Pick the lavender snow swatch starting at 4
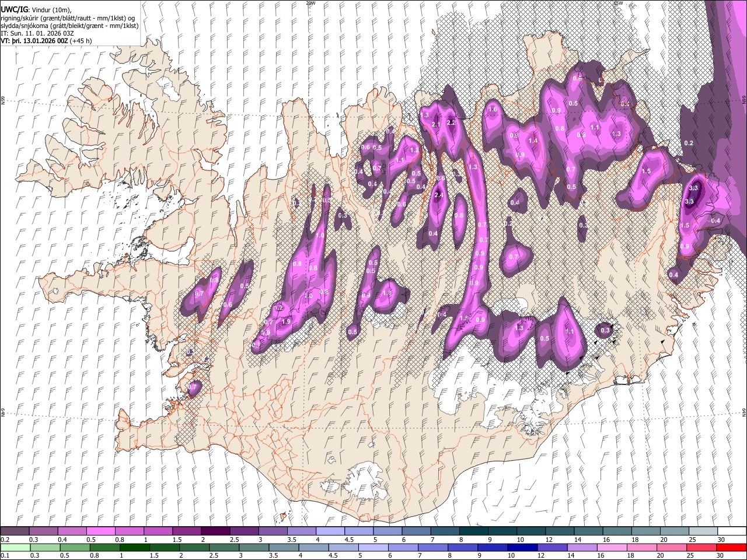Viewport: 747px width, 560px height. click(x=329, y=531)
